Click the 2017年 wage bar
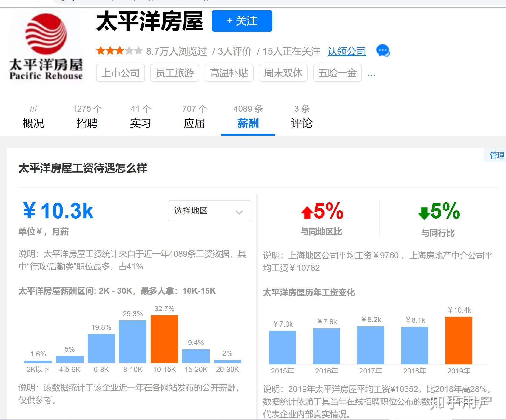506x420 pixels. [371, 345]
